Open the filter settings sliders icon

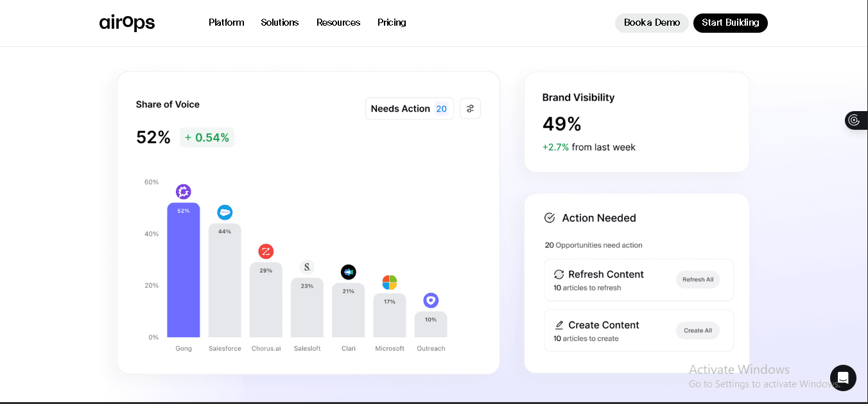point(470,109)
